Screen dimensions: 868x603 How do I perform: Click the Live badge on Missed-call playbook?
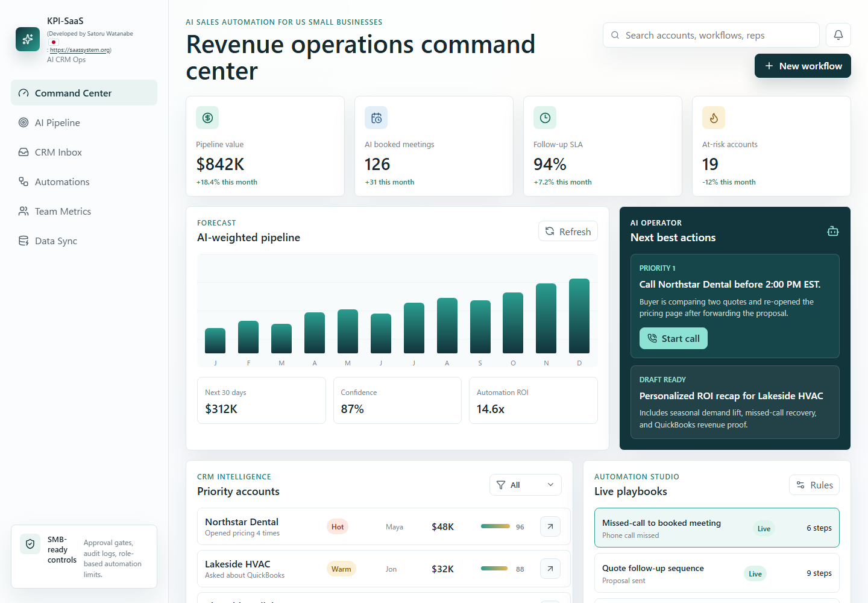tap(764, 528)
